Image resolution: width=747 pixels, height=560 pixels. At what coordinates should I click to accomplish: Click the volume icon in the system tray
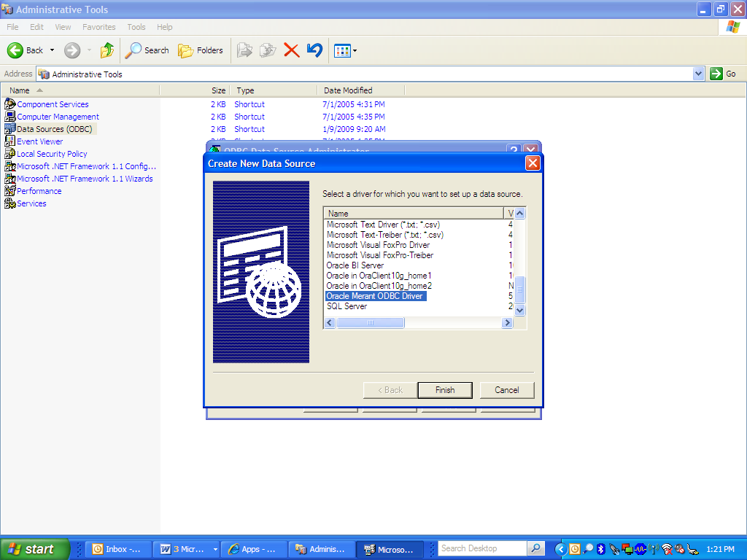(678, 548)
